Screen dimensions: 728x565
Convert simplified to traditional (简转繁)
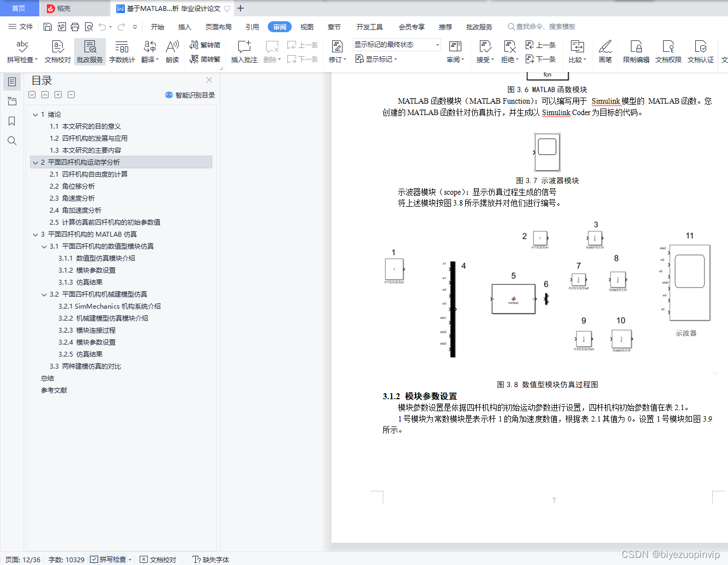point(205,59)
